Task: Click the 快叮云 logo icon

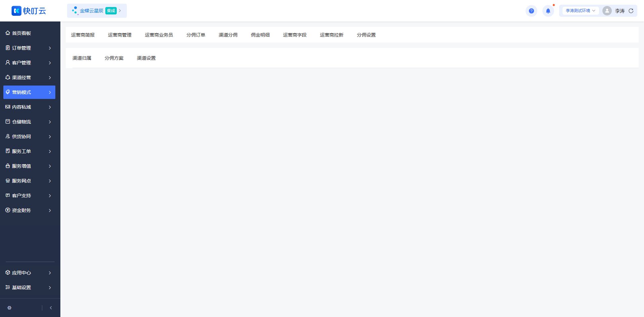Action: (16, 11)
